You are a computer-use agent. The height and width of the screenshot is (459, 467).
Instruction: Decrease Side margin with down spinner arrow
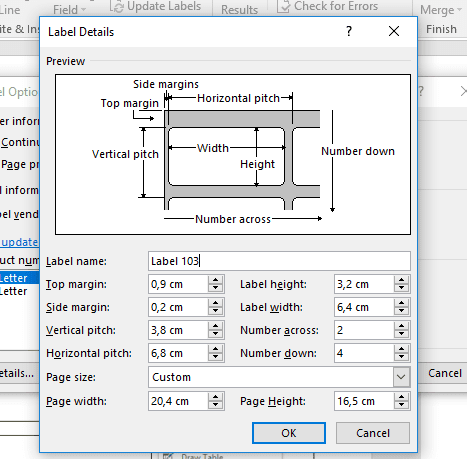[x=215, y=311]
